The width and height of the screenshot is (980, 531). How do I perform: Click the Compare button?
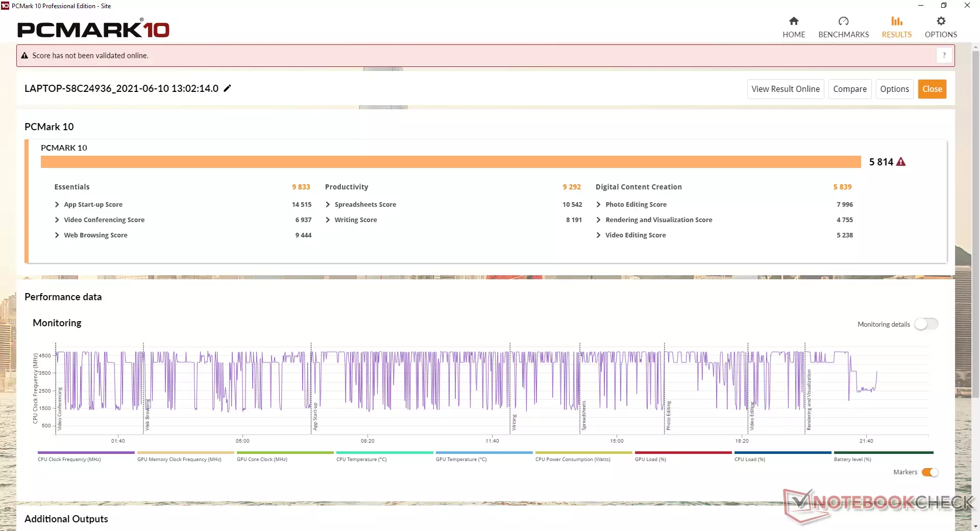(x=850, y=89)
